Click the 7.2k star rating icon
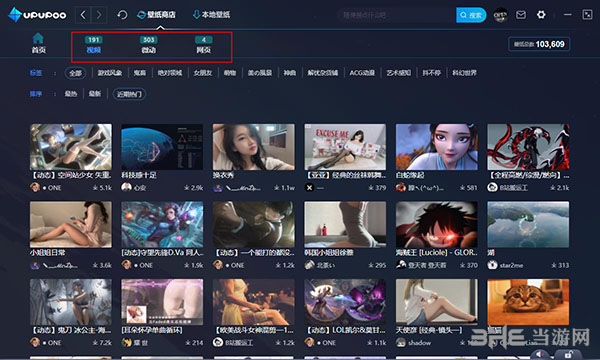This screenshot has height=360, width=600. [95, 342]
